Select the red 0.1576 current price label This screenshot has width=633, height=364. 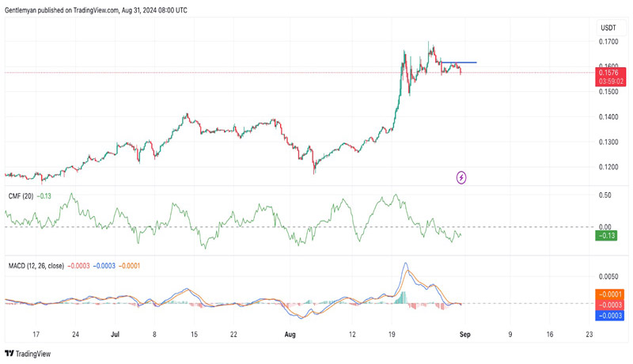(x=610, y=73)
